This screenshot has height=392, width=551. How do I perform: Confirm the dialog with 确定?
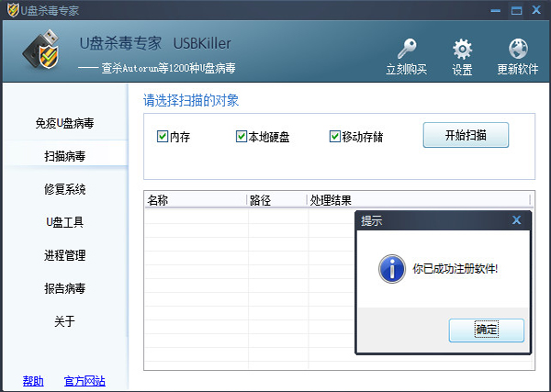pos(487,330)
